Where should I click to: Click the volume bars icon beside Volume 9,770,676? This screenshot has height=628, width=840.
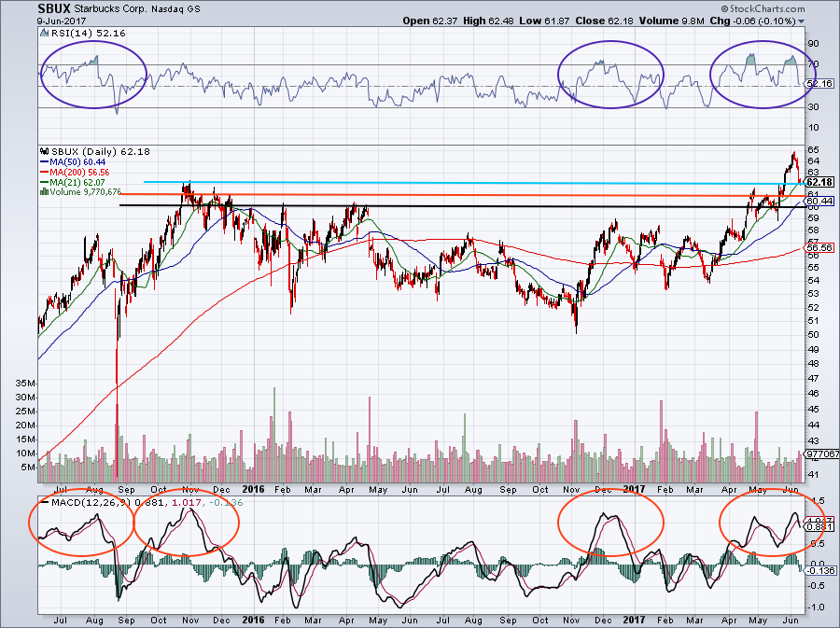click(45, 191)
